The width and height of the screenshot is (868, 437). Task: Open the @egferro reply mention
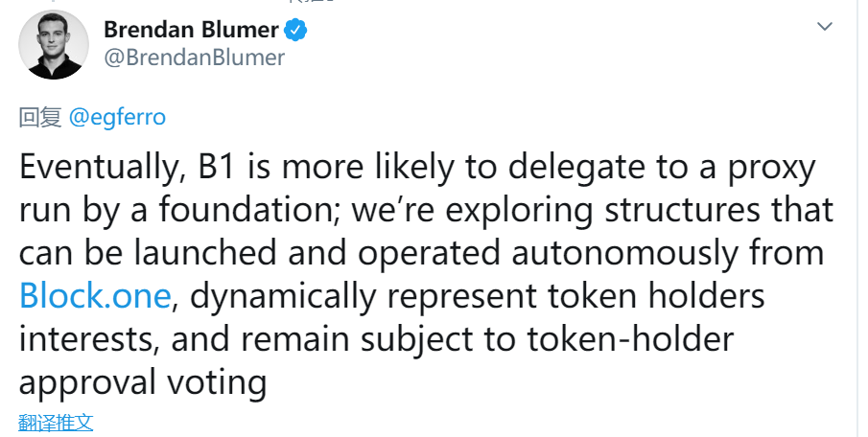[x=117, y=117]
